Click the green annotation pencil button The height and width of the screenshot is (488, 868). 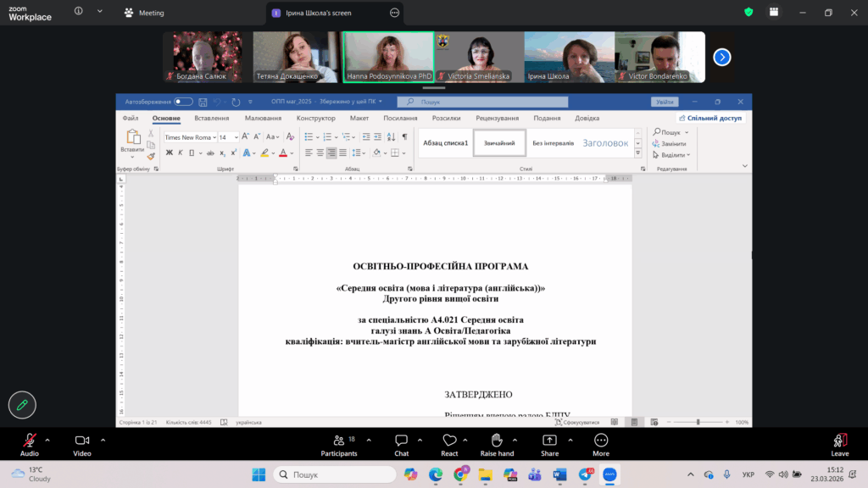(22, 405)
